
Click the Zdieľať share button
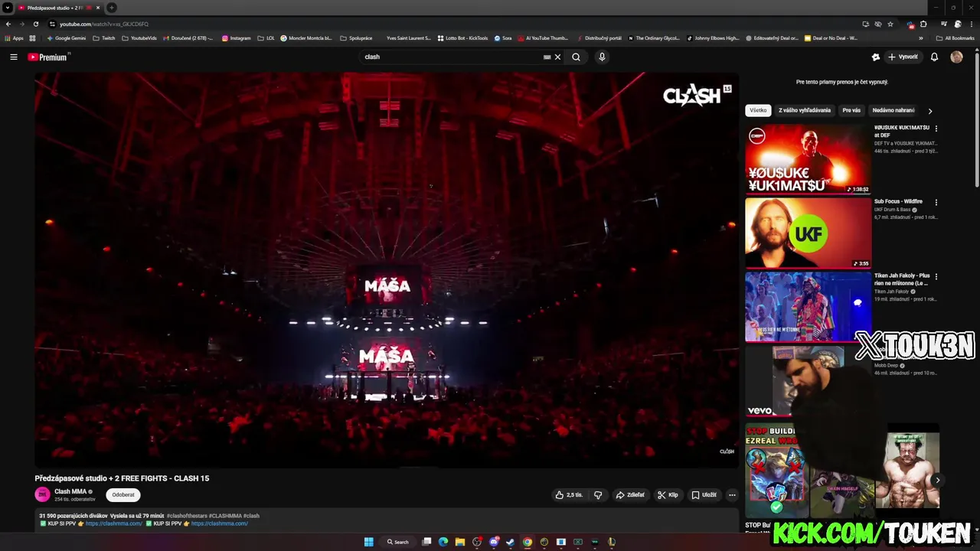coord(630,495)
